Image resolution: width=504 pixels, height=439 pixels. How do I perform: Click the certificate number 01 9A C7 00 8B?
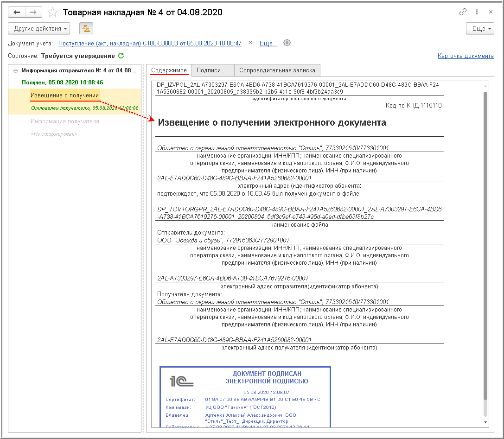(x=262, y=400)
